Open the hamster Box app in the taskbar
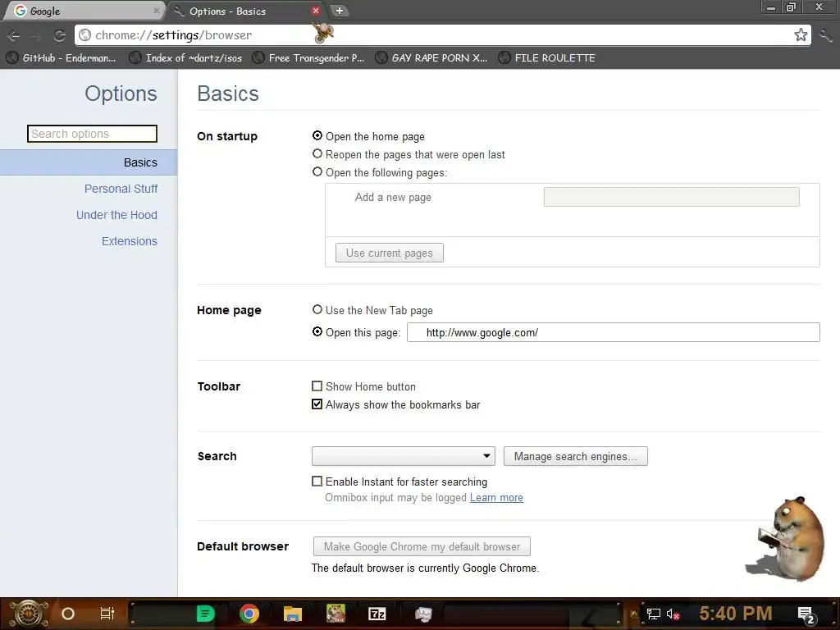The image size is (840, 630). click(336, 614)
